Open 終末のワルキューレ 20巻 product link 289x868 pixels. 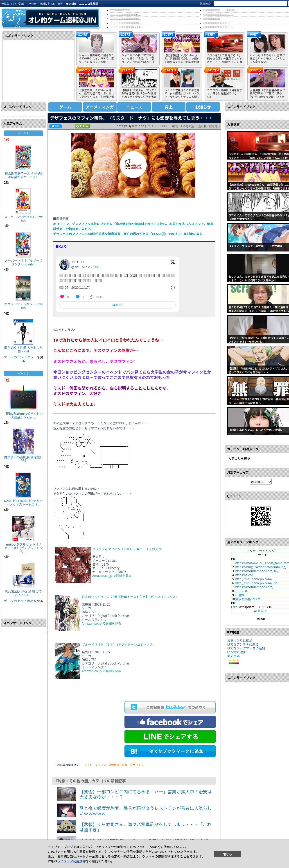pos(129,597)
